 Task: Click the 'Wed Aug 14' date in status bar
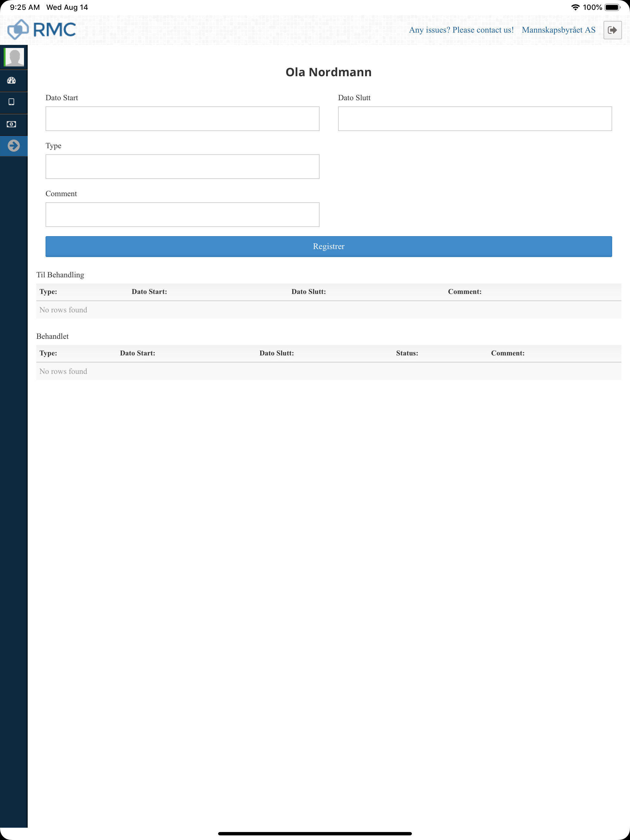(67, 7)
